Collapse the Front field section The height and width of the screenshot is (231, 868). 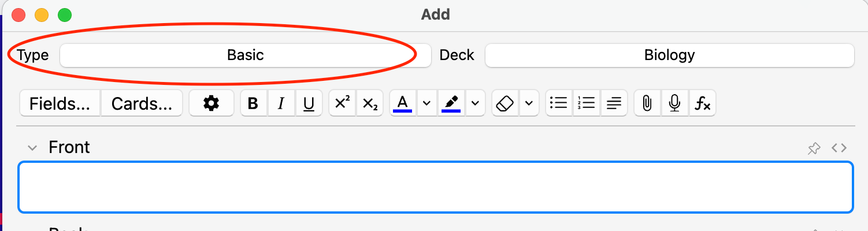click(x=32, y=148)
